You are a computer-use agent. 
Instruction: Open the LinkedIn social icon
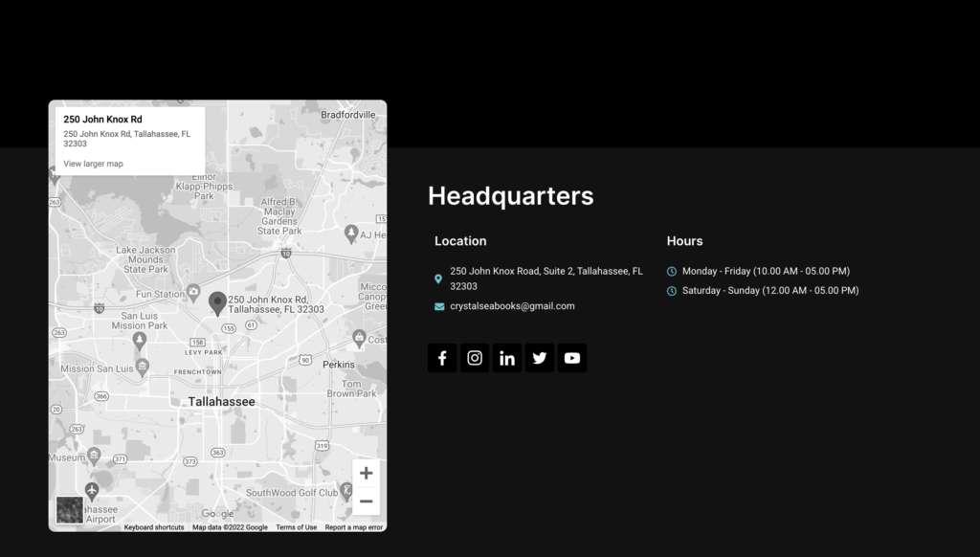[x=507, y=358]
